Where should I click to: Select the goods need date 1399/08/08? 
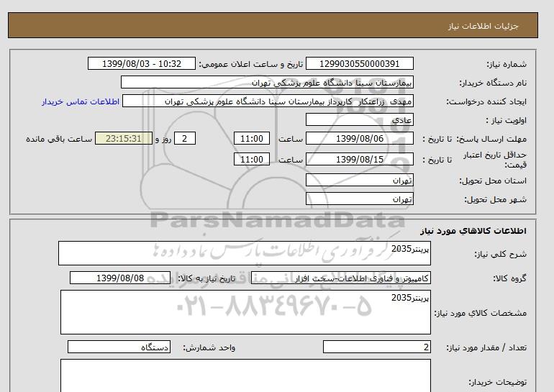tap(120, 278)
